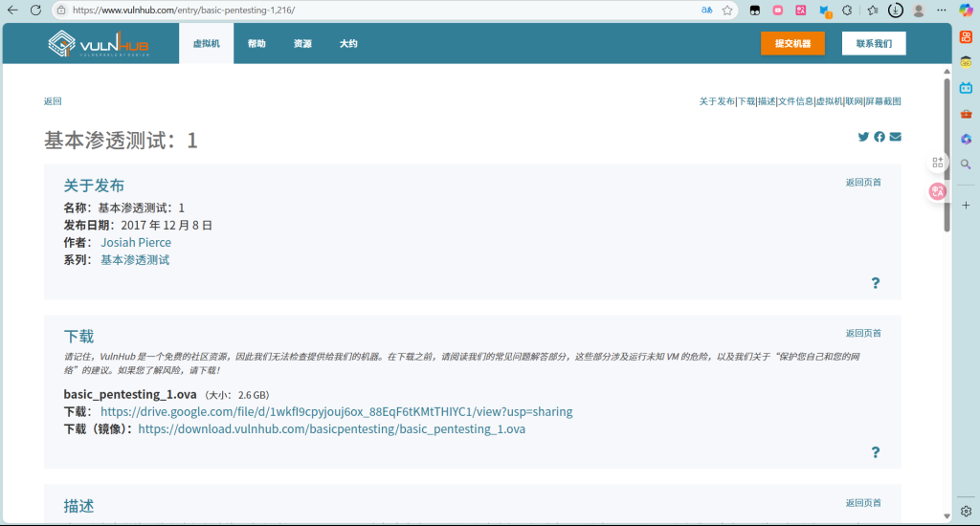Refresh the page
The image size is (980, 526).
(35, 11)
